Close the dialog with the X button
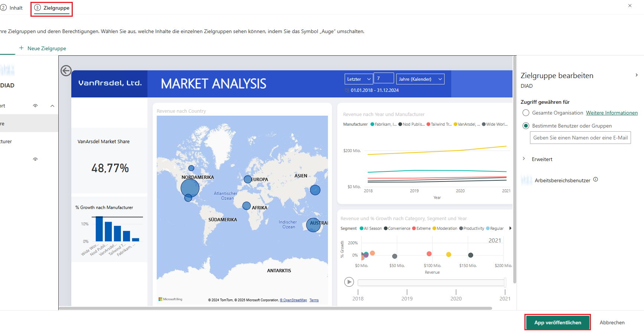The image size is (644, 331). (630, 6)
